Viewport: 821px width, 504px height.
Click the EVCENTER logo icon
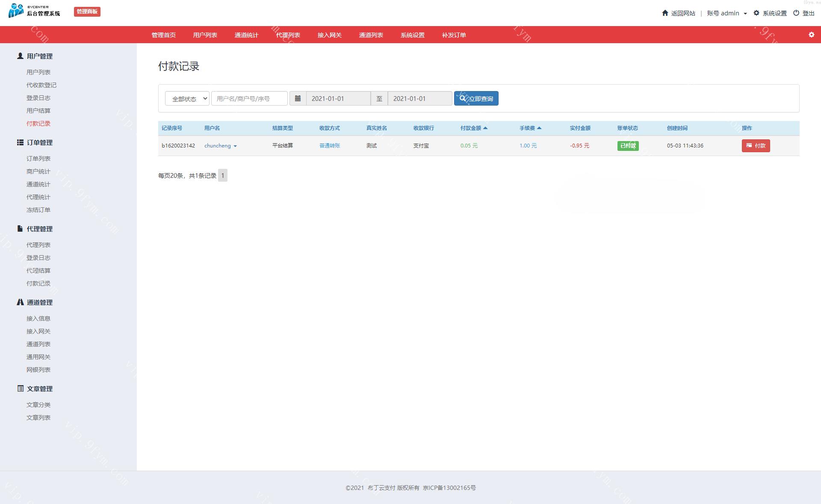point(16,10)
